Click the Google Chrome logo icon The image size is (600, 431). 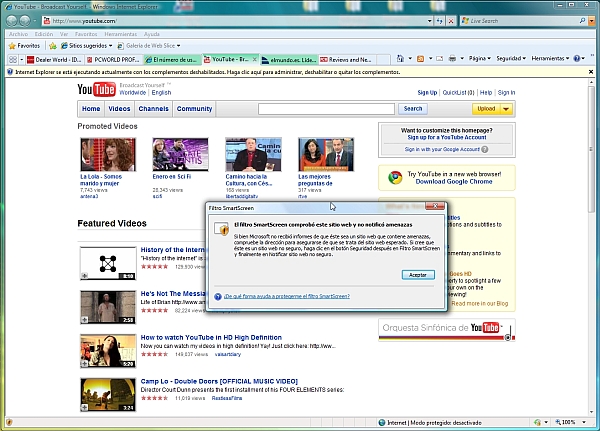pyautogui.click(x=394, y=178)
